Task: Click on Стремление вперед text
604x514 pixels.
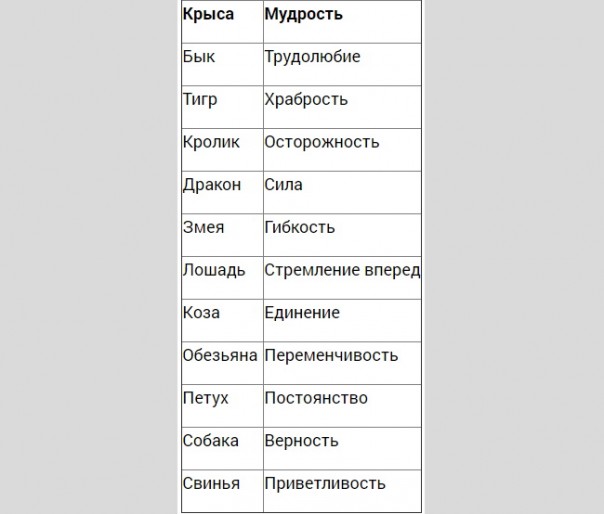Action: point(342,270)
